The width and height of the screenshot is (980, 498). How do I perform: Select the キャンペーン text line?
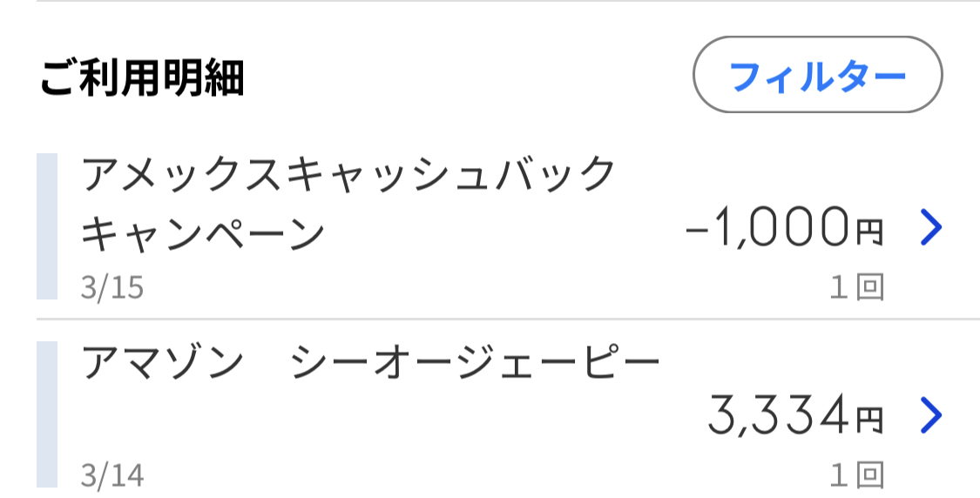[x=203, y=233]
